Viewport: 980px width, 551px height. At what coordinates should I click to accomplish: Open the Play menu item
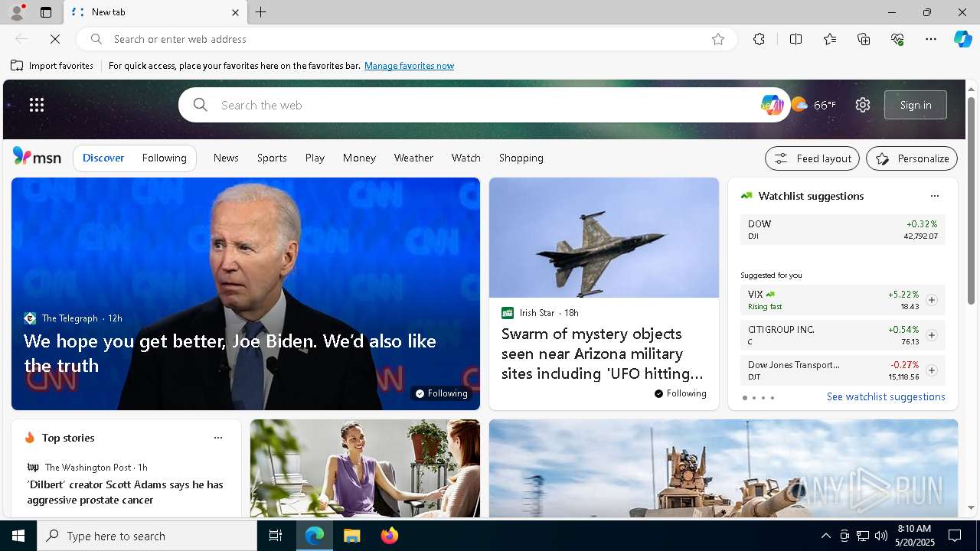pos(315,158)
